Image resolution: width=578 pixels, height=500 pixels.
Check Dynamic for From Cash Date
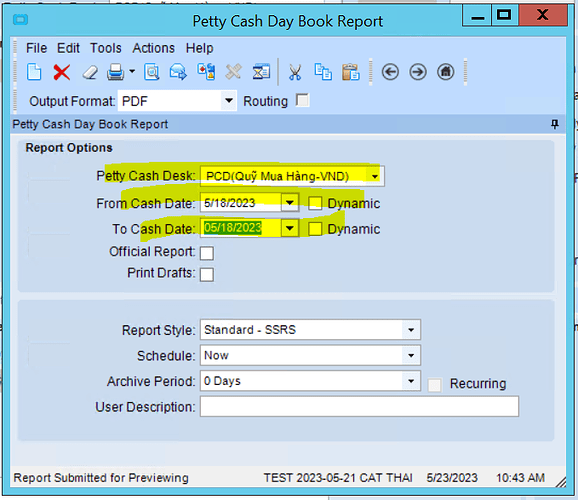pyautogui.click(x=315, y=203)
